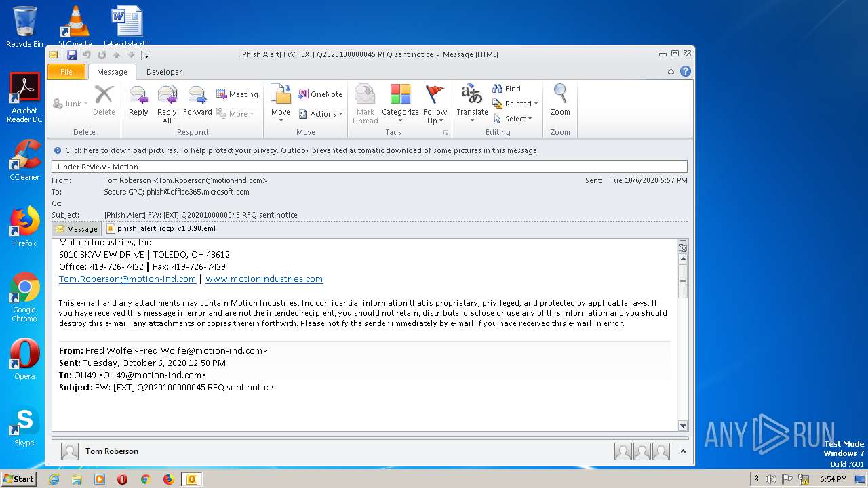Launch Firefox from the desktop icon
Screen dimensions: 868x488
point(24,226)
